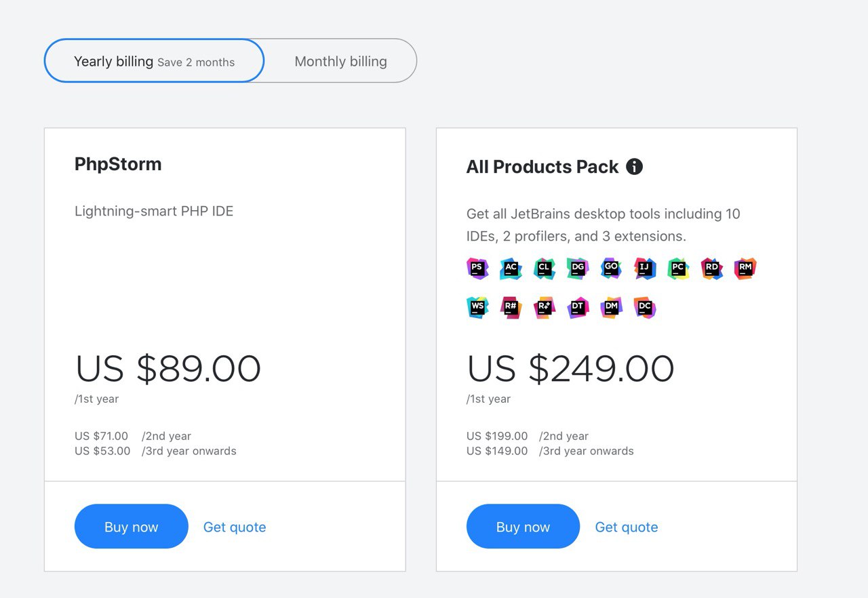The height and width of the screenshot is (598, 868).
Task: Click the PhpStorm PS product icon
Action: click(x=477, y=268)
